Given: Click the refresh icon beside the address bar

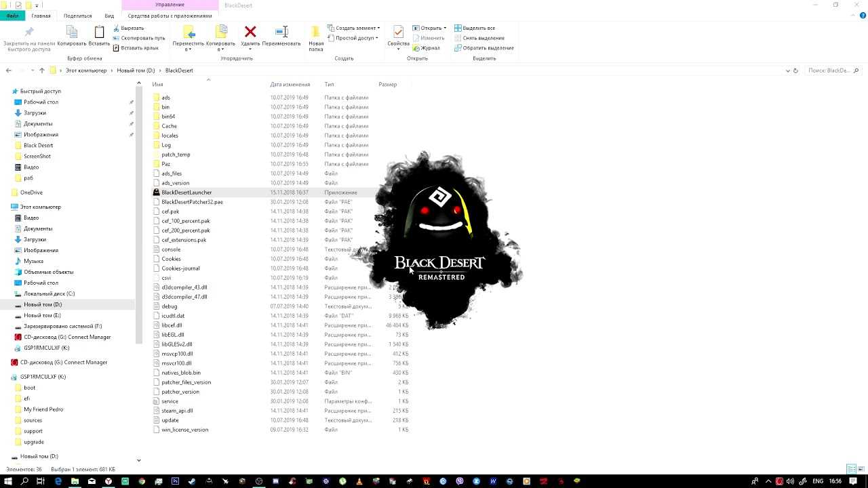Looking at the screenshot, I should click(796, 70).
